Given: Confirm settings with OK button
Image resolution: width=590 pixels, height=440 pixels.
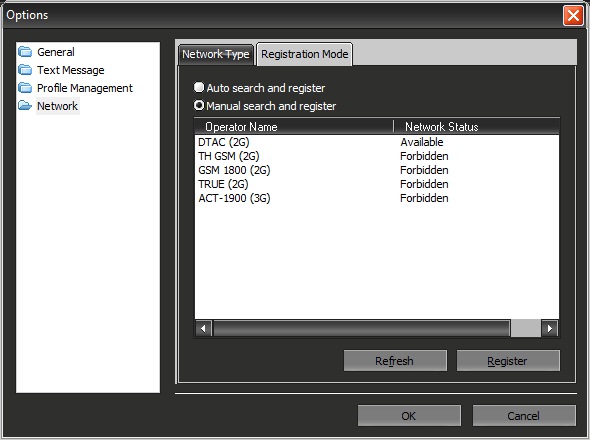Looking at the screenshot, I should tap(409, 416).
